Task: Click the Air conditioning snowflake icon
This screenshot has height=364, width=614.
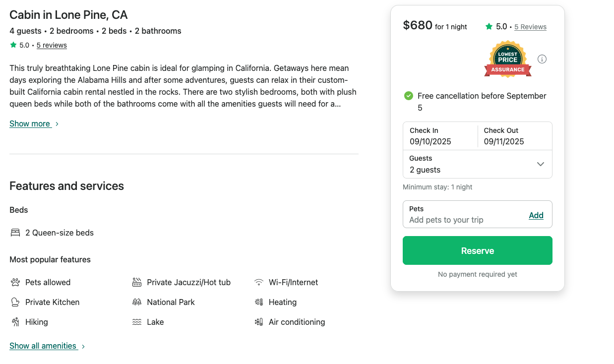Action: tap(258, 322)
